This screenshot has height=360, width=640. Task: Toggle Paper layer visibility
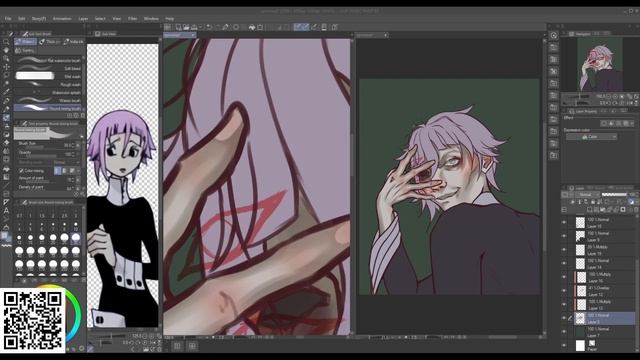(x=564, y=345)
